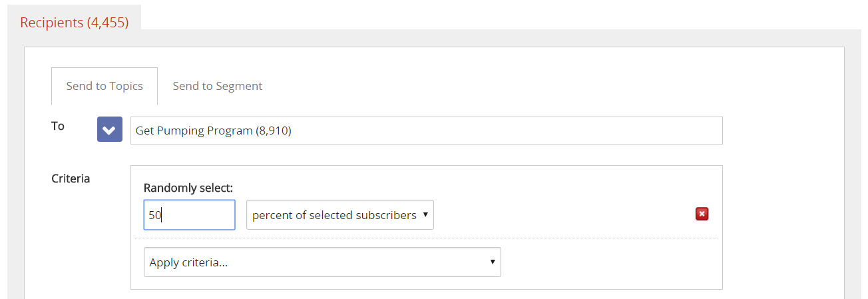Viewport: 868px width, 299px height.
Task: Click the white down-chevron on blue button
Action: [110, 129]
